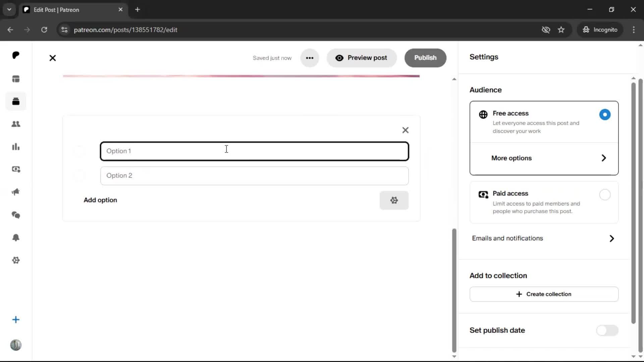Toggle Set publish date switch
644x362 pixels.
click(607, 330)
